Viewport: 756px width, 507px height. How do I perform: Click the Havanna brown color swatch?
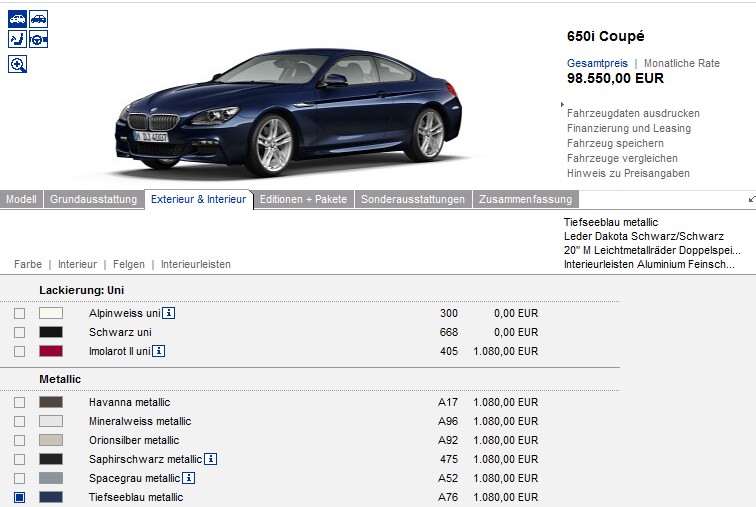point(51,402)
